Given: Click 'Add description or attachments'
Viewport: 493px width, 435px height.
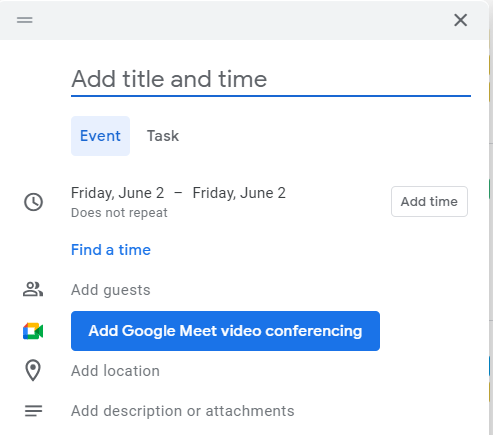Looking at the screenshot, I should coord(183,411).
